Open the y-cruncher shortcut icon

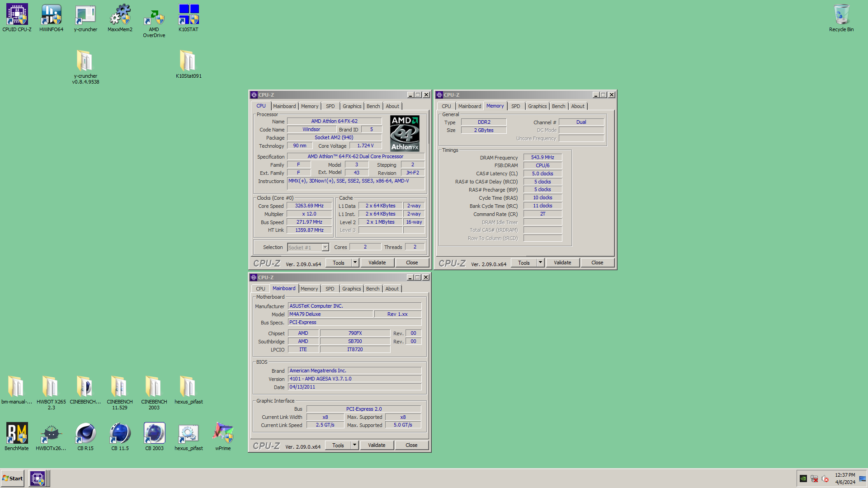click(x=85, y=18)
